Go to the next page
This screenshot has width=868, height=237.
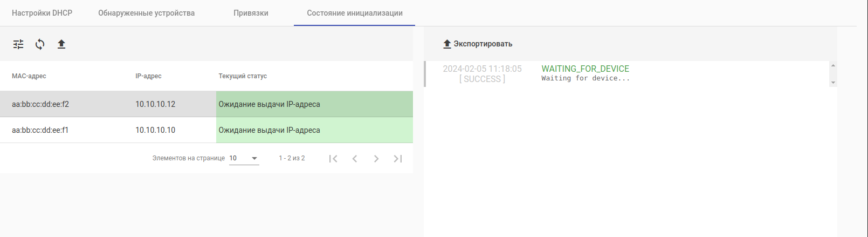point(376,159)
